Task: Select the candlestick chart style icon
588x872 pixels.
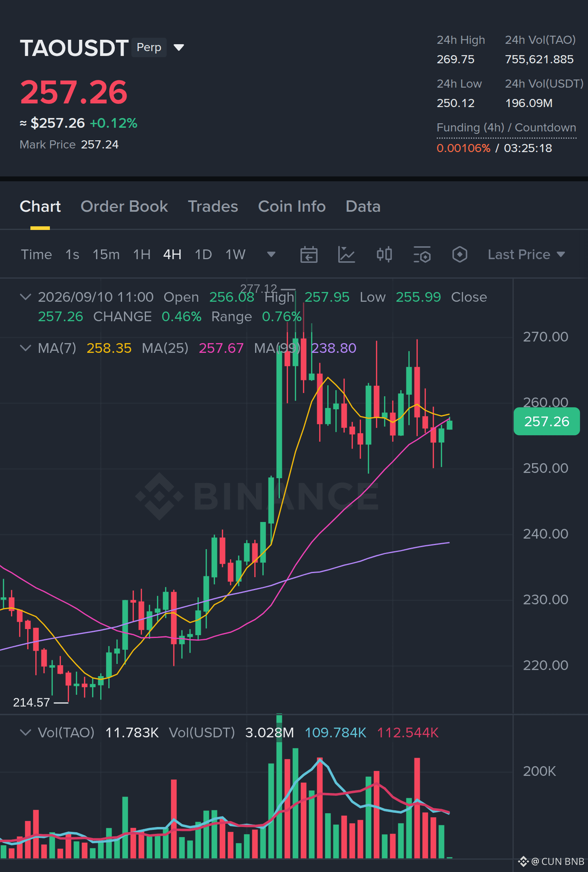Action: coord(384,255)
